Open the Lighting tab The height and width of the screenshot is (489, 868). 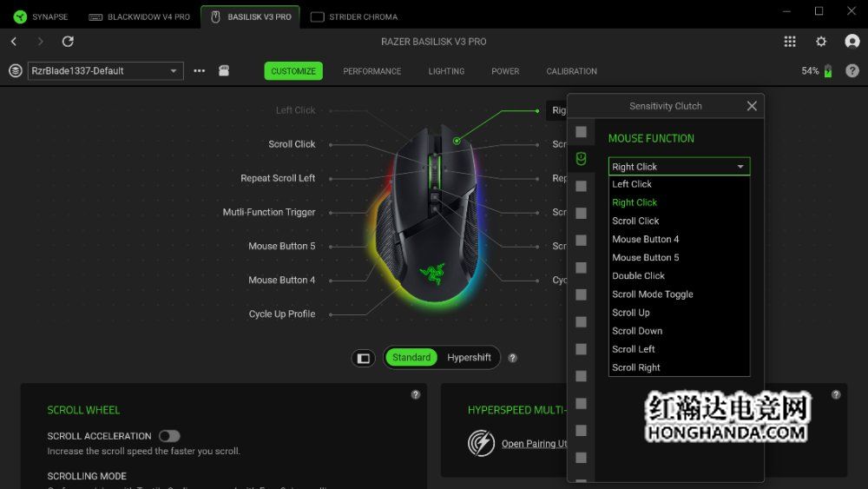pos(446,71)
